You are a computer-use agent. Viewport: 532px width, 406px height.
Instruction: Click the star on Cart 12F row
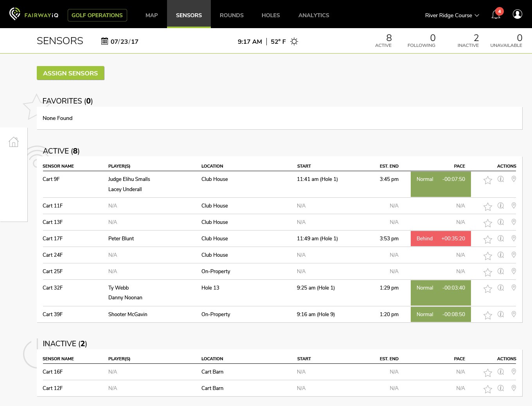click(x=487, y=389)
